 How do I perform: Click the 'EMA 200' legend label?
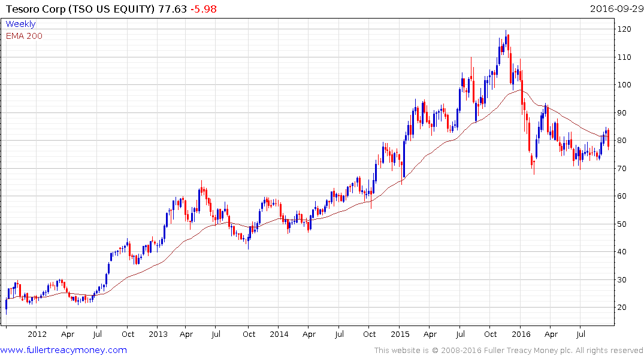point(24,36)
